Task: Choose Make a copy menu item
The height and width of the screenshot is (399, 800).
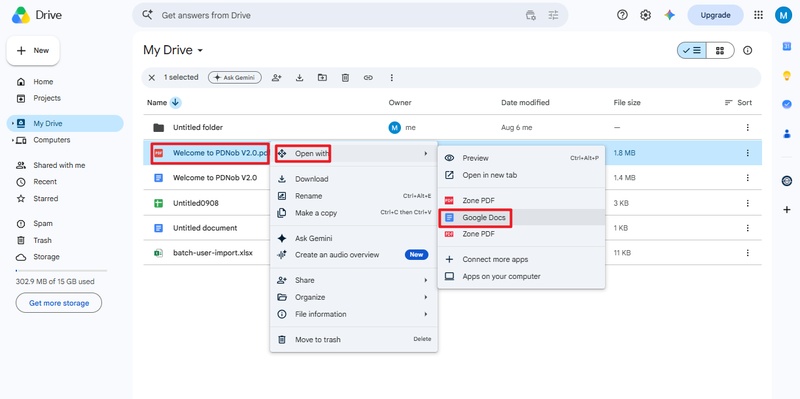Action: click(354, 213)
